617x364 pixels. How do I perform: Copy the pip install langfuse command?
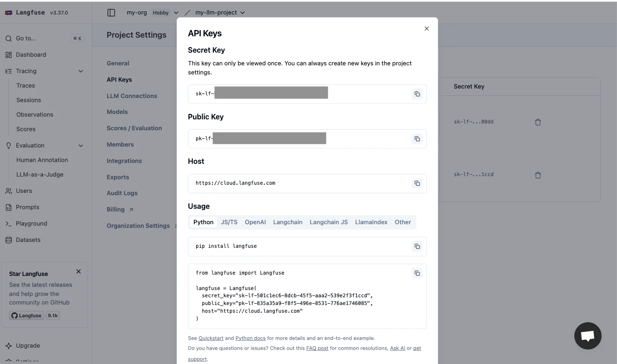[417, 246]
